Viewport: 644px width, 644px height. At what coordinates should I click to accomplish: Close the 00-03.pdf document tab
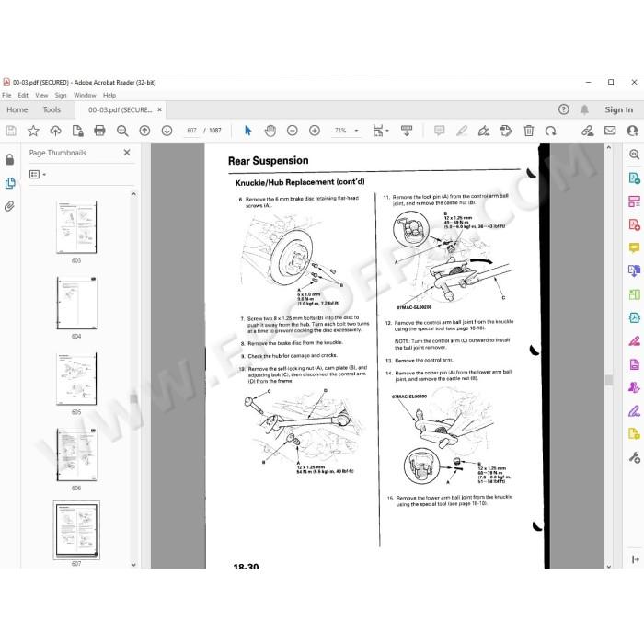(159, 109)
